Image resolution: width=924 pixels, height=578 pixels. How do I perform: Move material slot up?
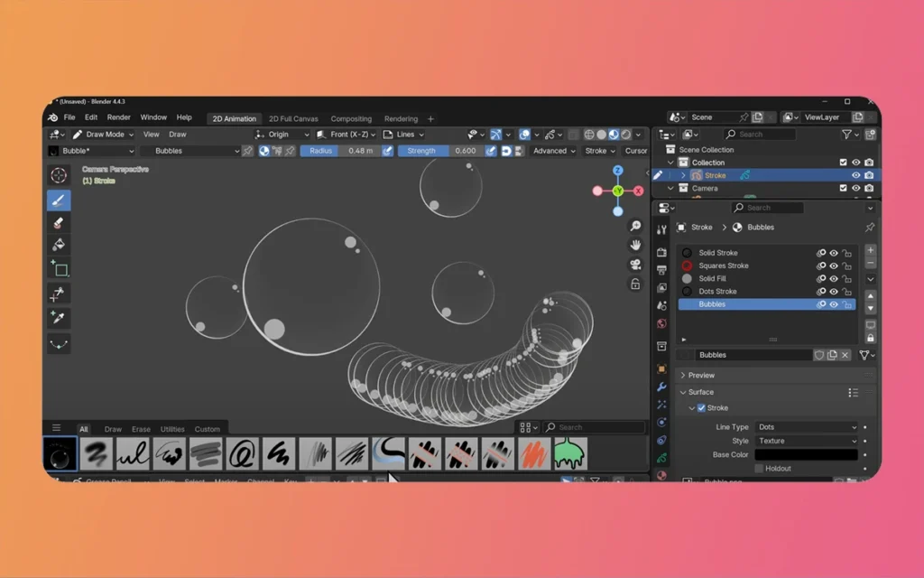[871, 296]
